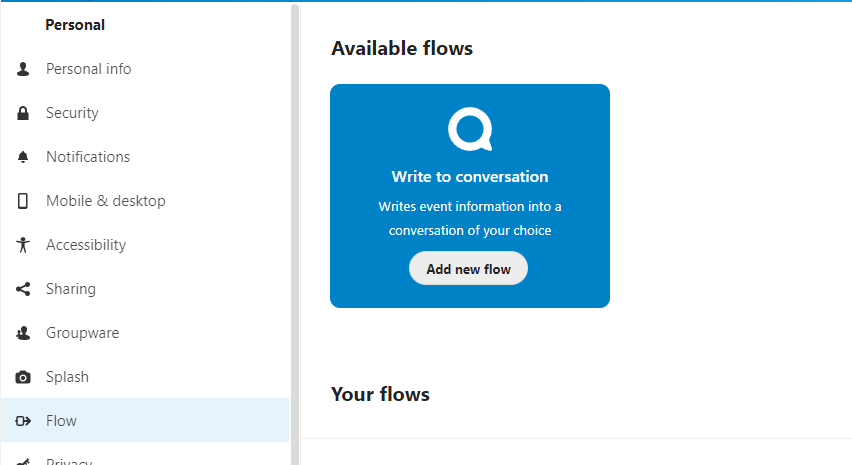Click the Notifications bell icon

23,157
